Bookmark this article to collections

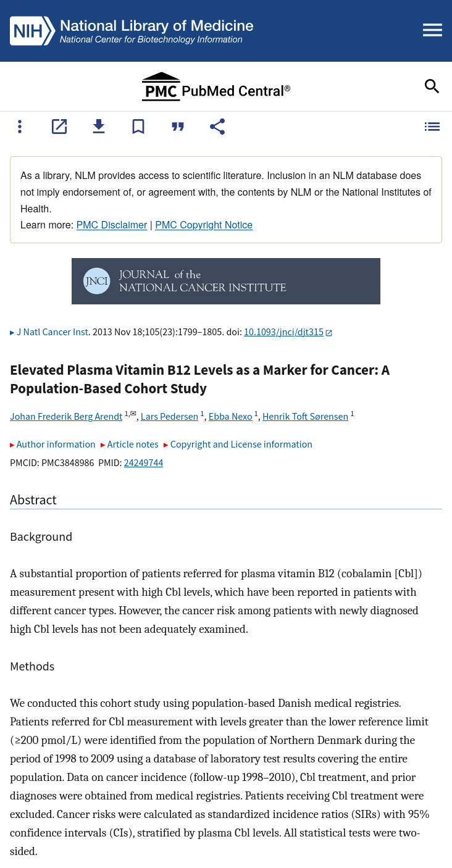click(138, 127)
